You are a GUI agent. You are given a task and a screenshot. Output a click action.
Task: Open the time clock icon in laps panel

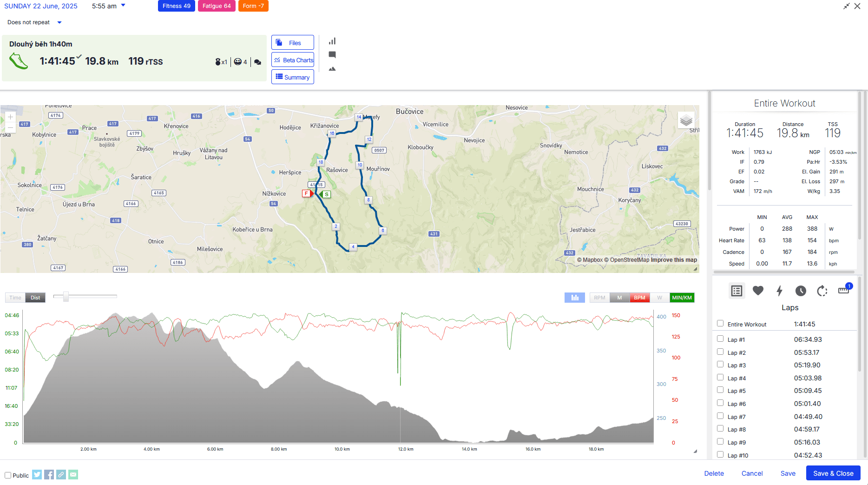(801, 291)
